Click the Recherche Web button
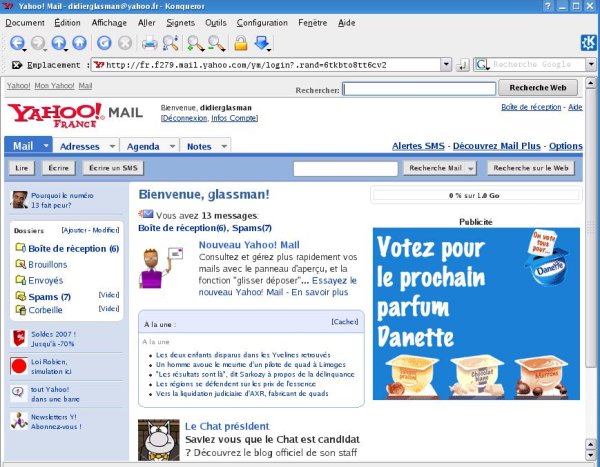Image resolution: width=600 pixels, height=467 pixels. point(538,88)
